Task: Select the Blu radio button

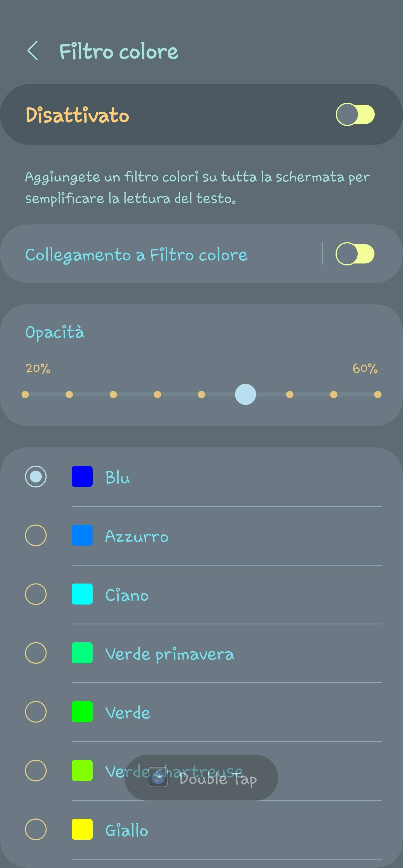Action: pos(36,477)
